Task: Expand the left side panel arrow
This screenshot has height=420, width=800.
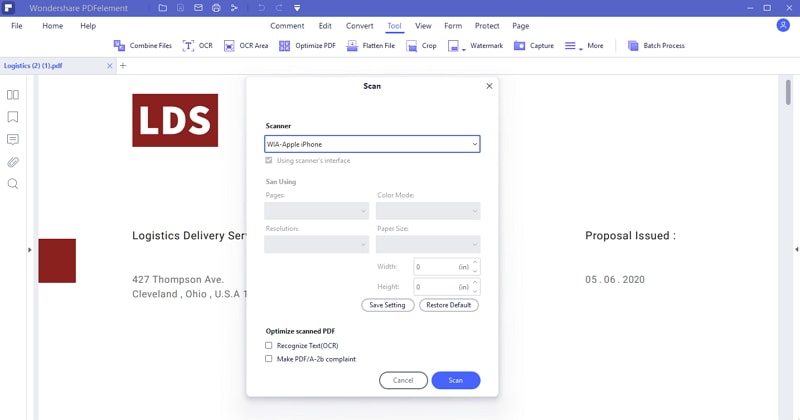Action: [30, 250]
